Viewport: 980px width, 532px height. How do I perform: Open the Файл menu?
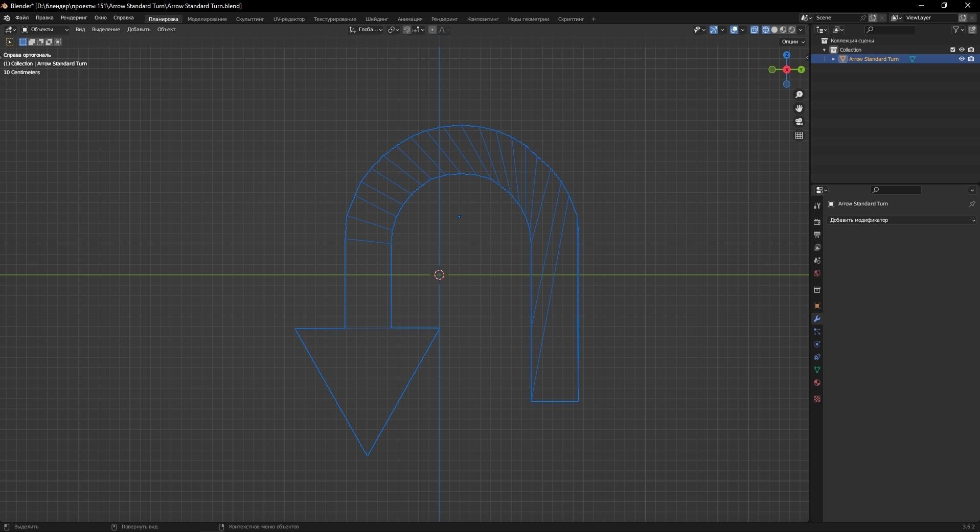pos(22,18)
